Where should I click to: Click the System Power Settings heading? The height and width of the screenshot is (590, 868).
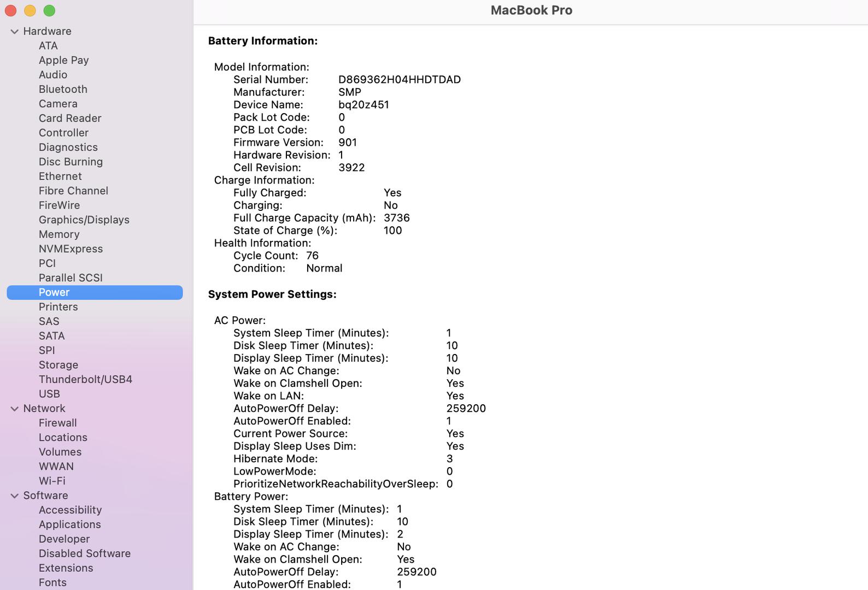pyautogui.click(x=272, y=294)
